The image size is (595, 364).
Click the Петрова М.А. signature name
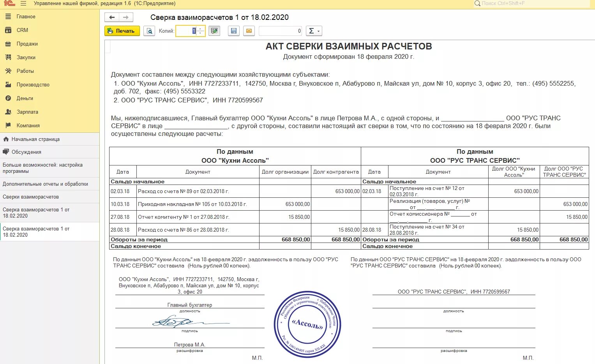pyautogui.click(x=190, y=345)
